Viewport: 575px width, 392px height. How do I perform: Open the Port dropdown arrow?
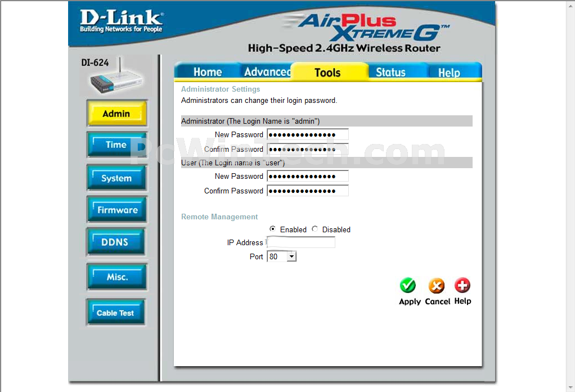pos(291,256)
